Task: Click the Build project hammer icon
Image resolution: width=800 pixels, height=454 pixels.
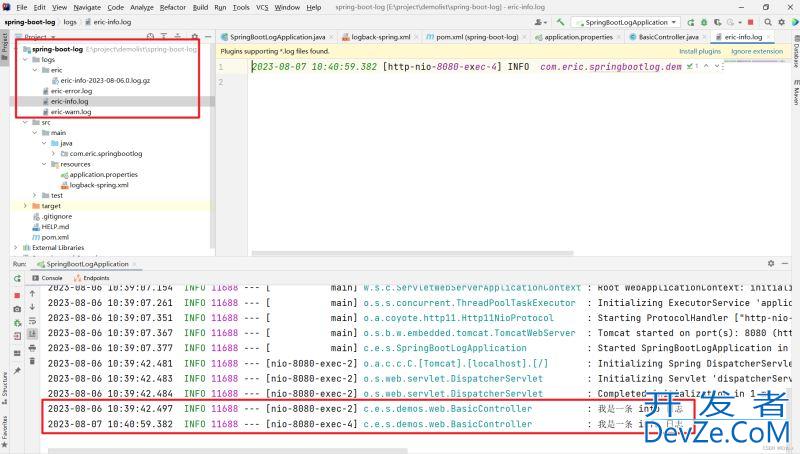Action: [560, 22]
